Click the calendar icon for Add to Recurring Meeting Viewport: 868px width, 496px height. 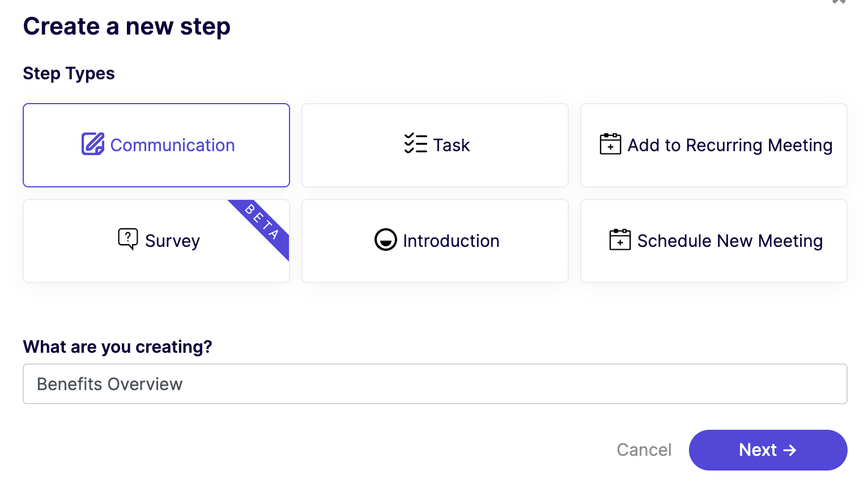[610, 144]
